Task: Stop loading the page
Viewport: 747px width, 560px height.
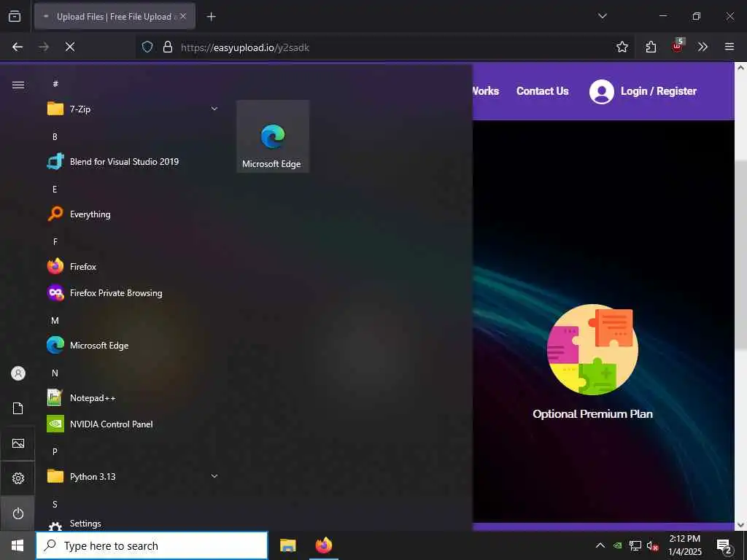Action: [69, 47]
